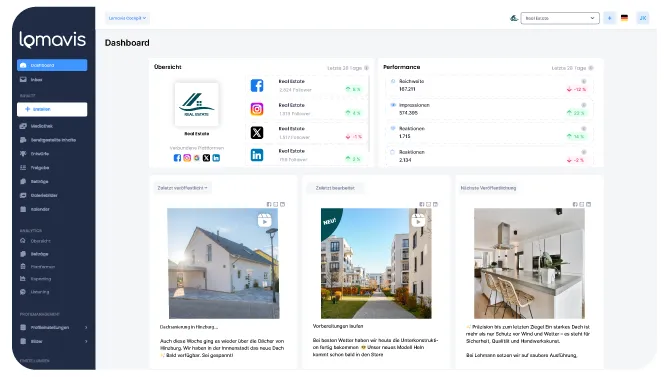The height and width of the screenshot is (377, 669).
Task: Open the house photo post thumbnail
Action: (224, 263)
